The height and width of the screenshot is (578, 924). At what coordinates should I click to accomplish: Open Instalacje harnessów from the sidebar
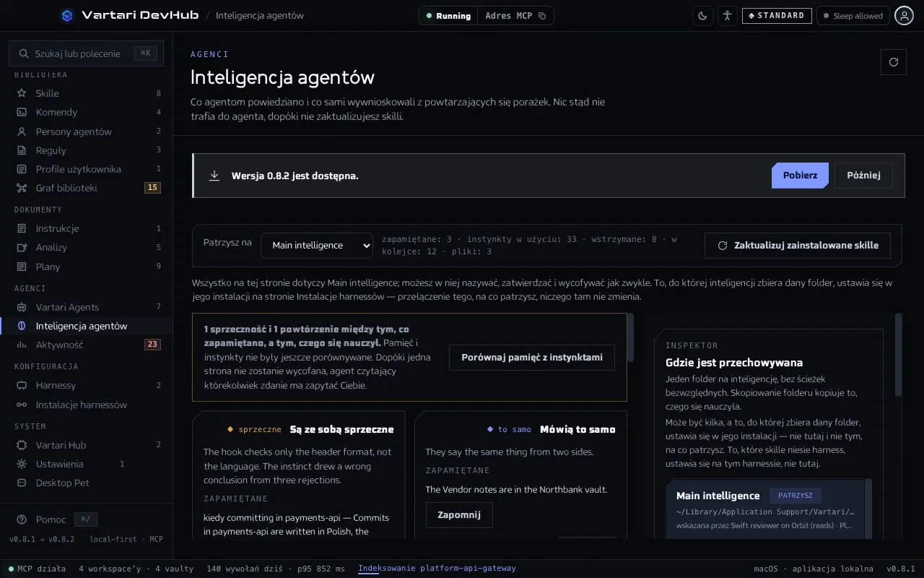(x=87, y=405)
